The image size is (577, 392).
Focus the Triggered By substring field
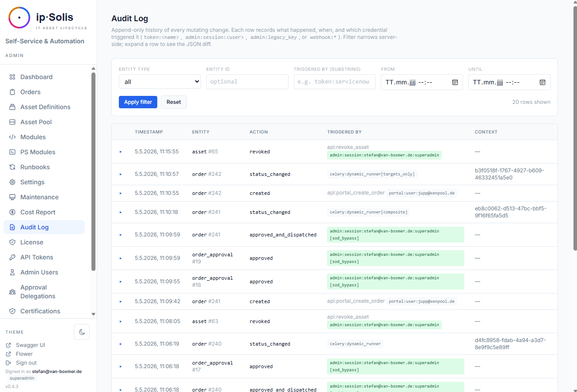pyautogui.click(x=335, y=82)
